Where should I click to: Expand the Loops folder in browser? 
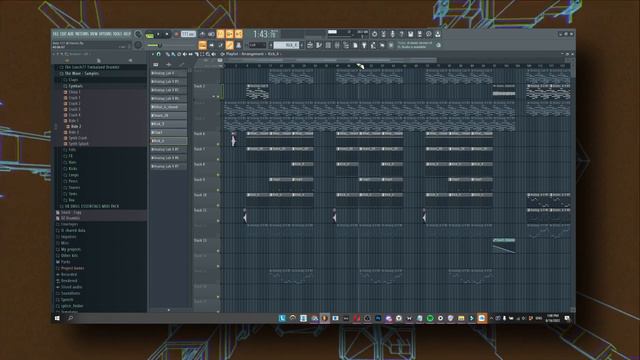73,175
